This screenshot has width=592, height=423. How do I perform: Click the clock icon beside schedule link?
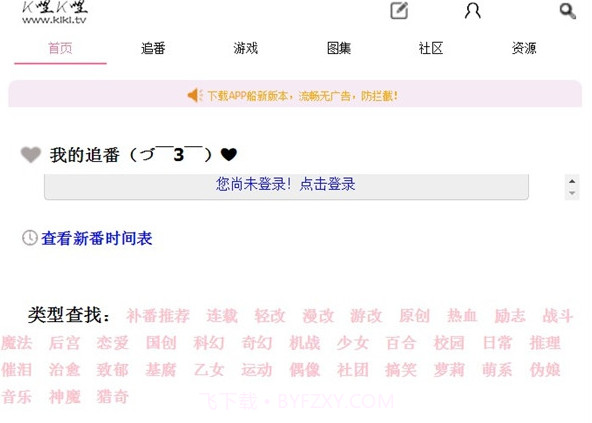point(29,238)
